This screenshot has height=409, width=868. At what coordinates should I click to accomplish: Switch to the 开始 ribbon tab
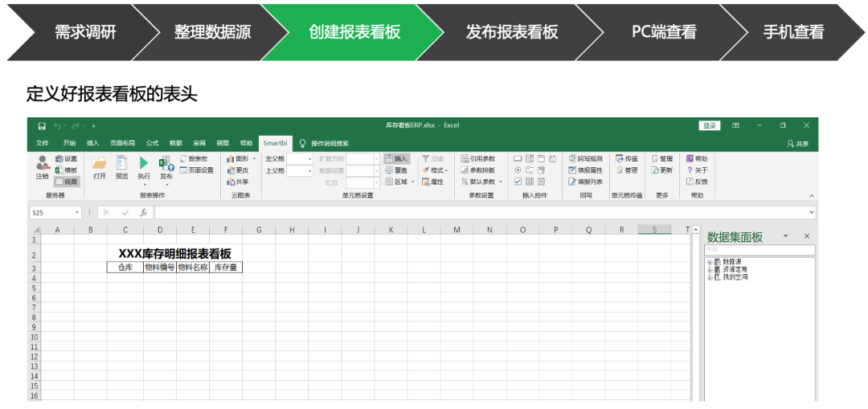(70, 143)
